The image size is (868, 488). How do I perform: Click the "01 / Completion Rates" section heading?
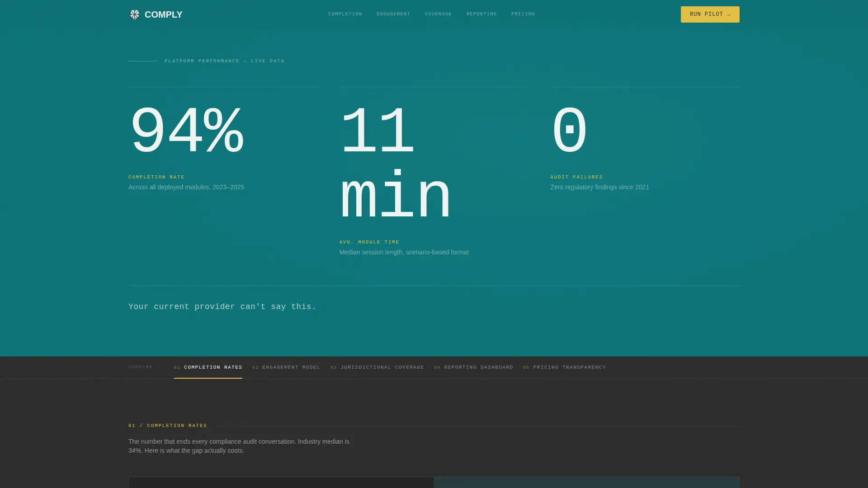tap(168, 426)
